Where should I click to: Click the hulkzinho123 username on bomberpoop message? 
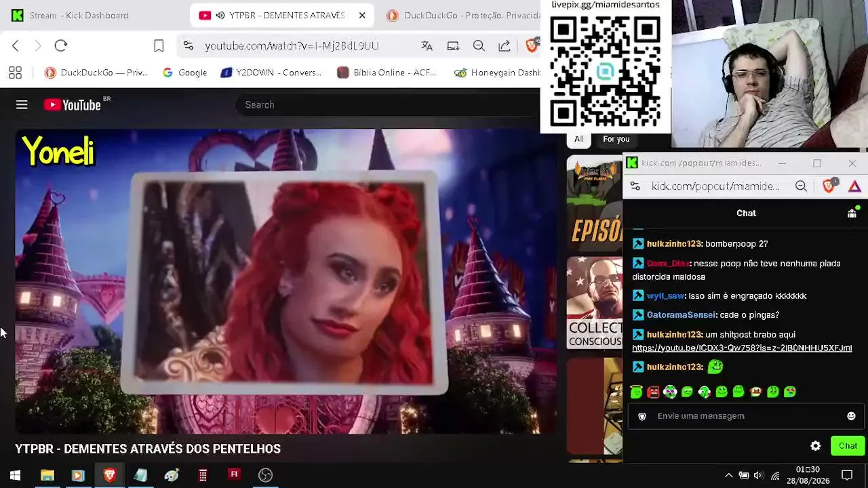[x=674, y=244]
